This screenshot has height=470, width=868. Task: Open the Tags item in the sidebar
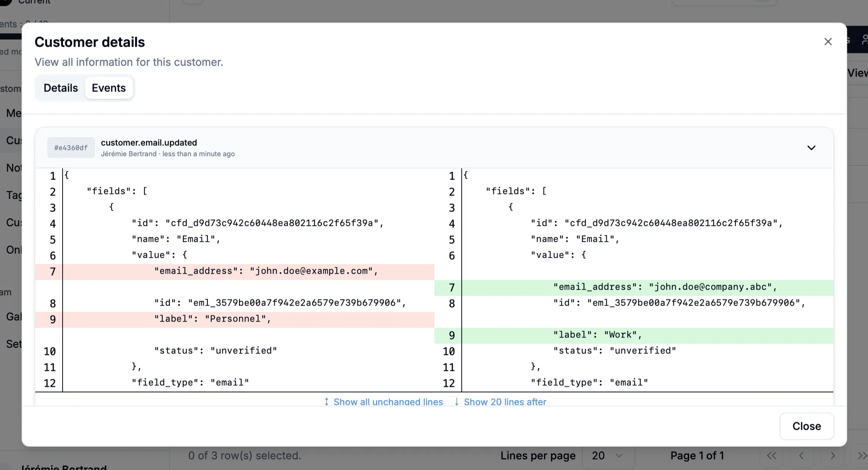(14, 195)
